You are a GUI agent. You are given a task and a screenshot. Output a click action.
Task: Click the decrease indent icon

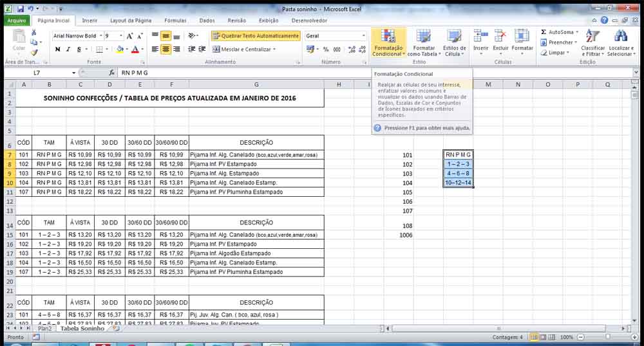(x=191, y=49)
